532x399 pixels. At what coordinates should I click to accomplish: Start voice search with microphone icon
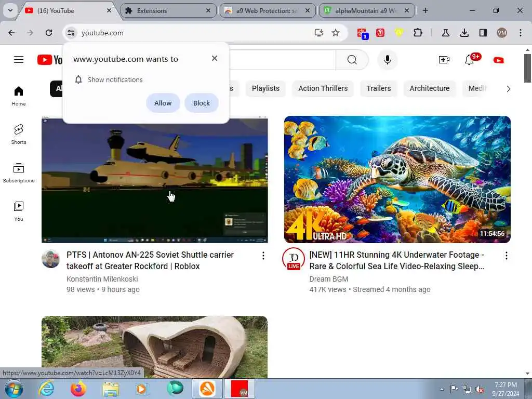[x=388, y=60]
